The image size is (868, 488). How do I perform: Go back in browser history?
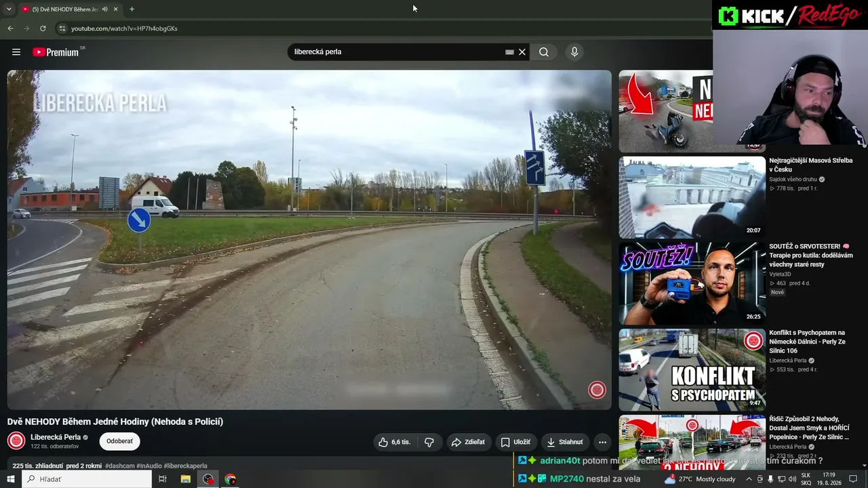coord(10,28)
